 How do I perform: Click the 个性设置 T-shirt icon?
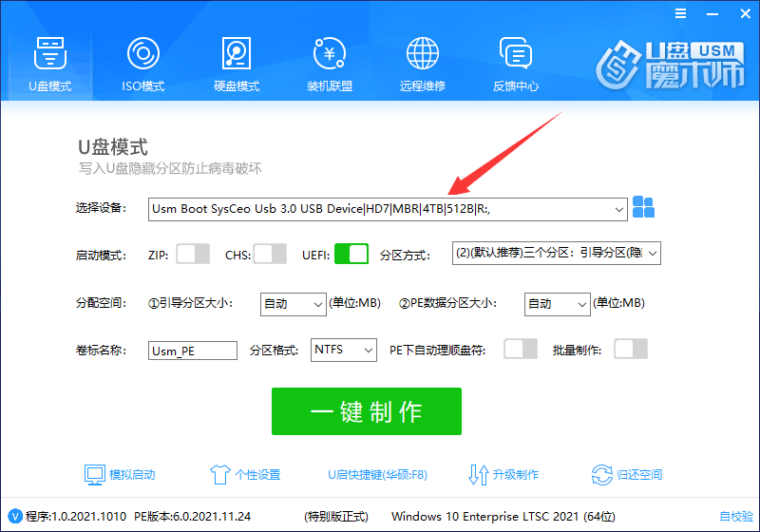coord(220,475)
